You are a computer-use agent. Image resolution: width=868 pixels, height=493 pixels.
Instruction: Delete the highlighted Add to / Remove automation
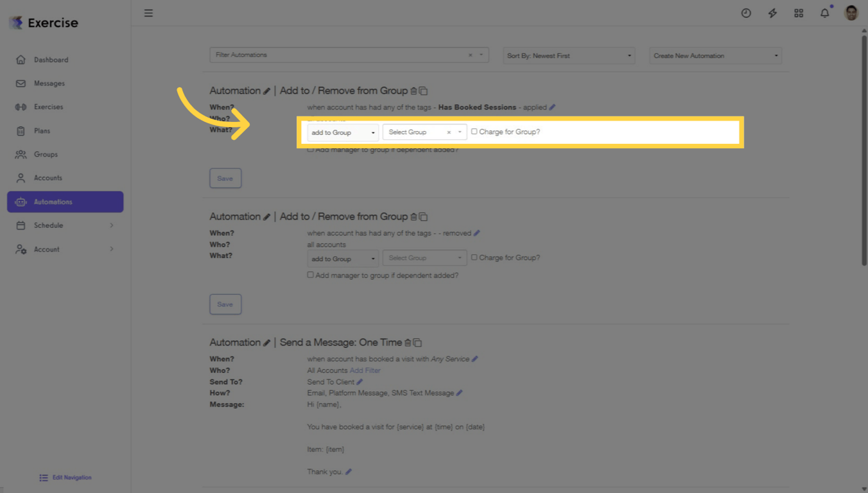pos(413,91)
